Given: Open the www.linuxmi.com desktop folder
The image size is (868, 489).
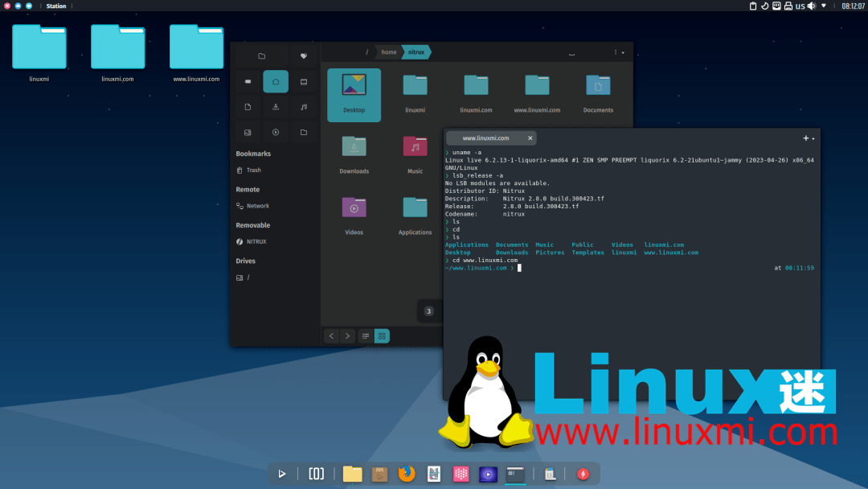Looking at the screenshot, I should pyautogui.click(x=197, y=47).
